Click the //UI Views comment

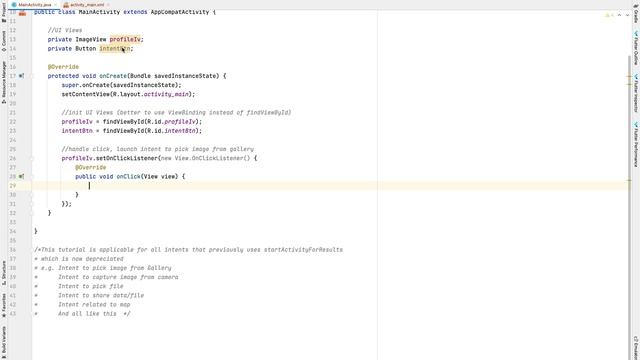65,30
